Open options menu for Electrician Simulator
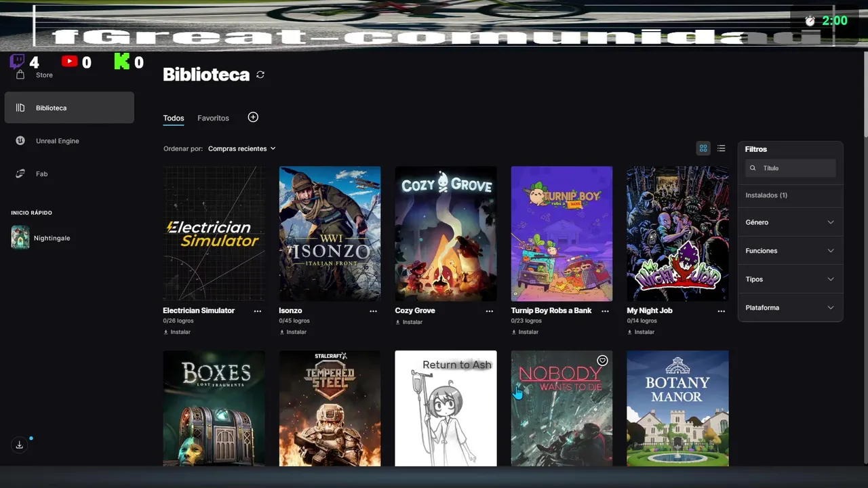 coord(258,311)
